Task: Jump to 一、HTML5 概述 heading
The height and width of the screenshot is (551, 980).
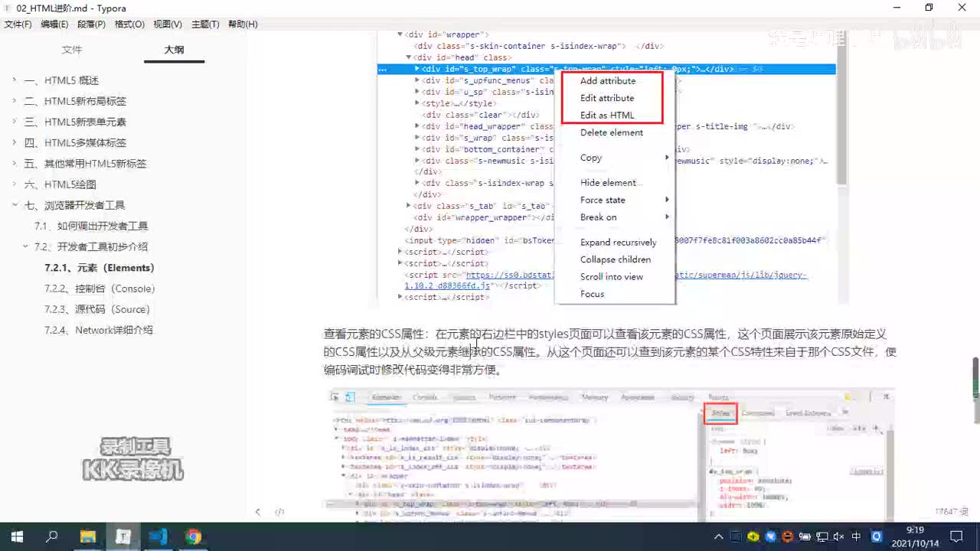Action: (x=61, y=80)
